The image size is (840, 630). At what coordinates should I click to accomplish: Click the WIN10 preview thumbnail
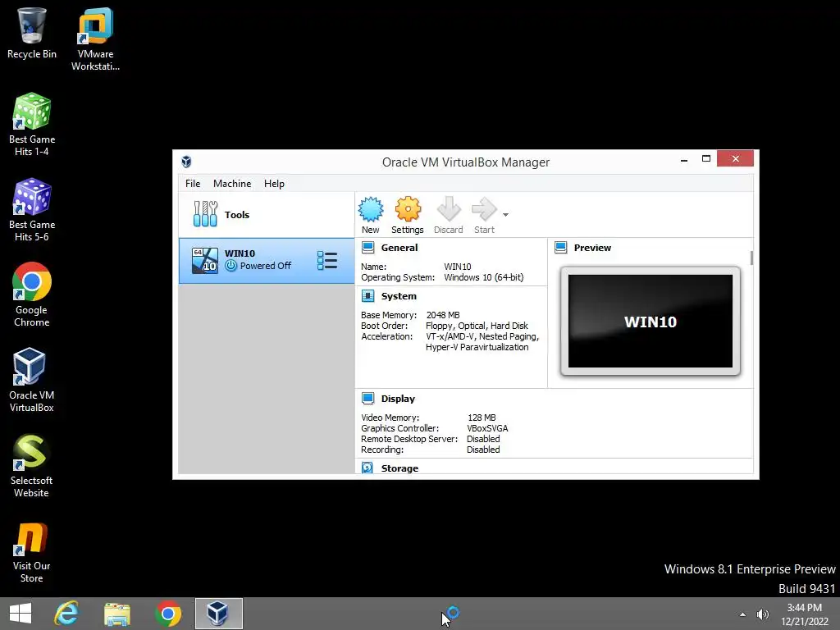tap(651, 322)
